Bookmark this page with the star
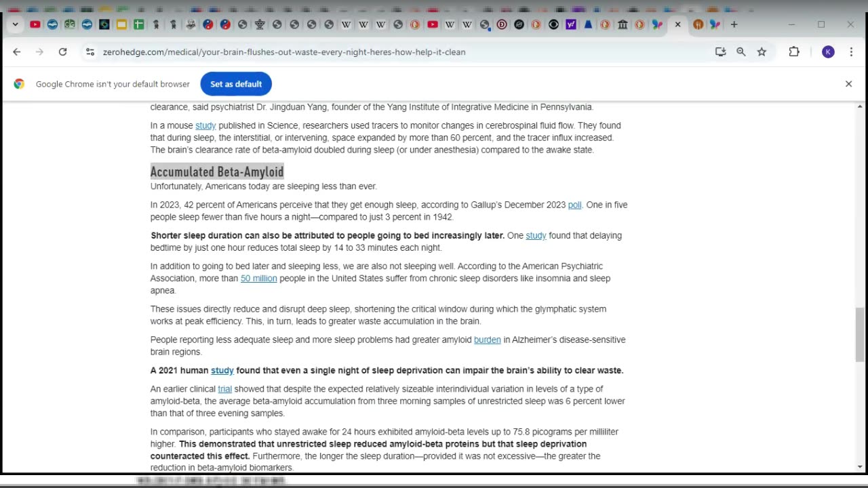This screenshot has width=868, height=488. tap(762, 52)
